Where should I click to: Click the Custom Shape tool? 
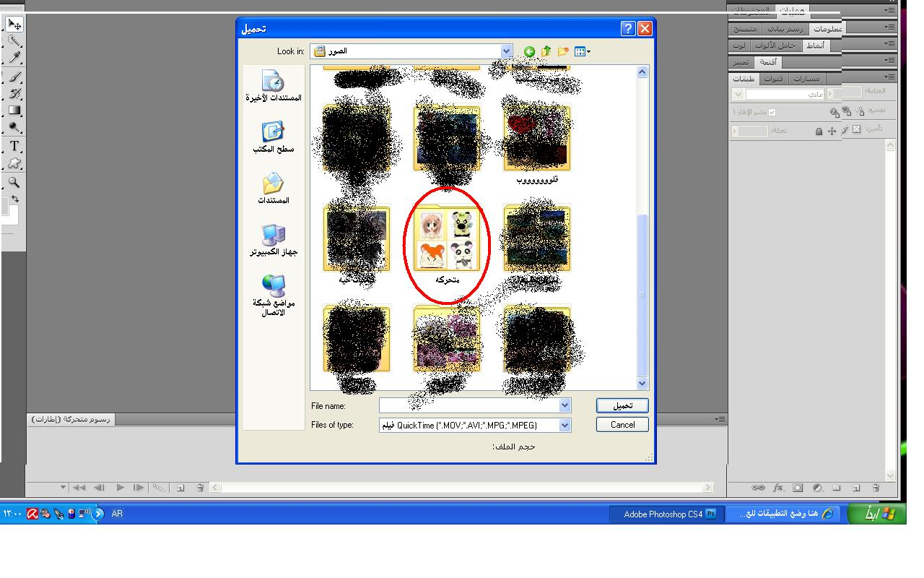(x=14, y=164)
